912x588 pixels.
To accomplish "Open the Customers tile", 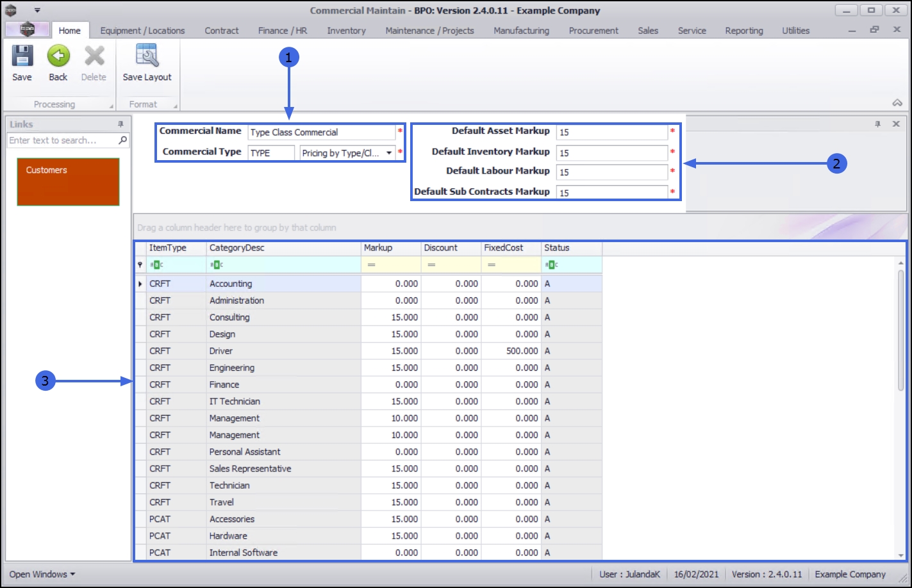I will tap(68, 182).
